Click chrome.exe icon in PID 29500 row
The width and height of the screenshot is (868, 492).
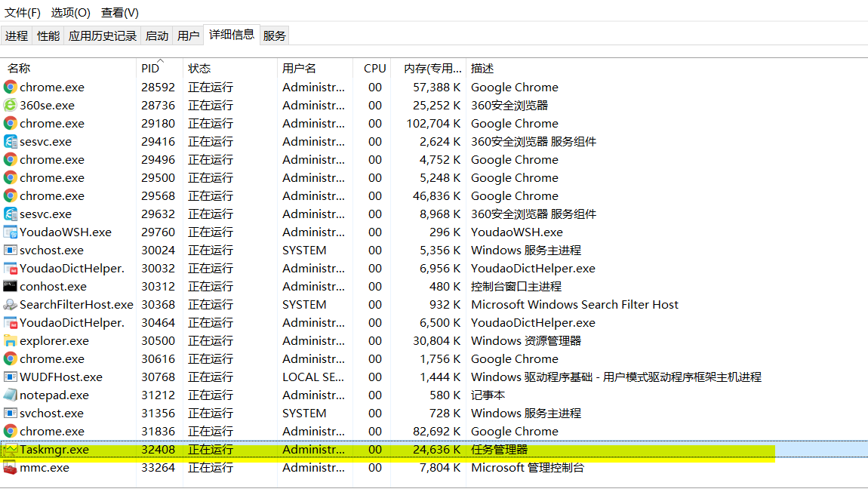point(10,177)
